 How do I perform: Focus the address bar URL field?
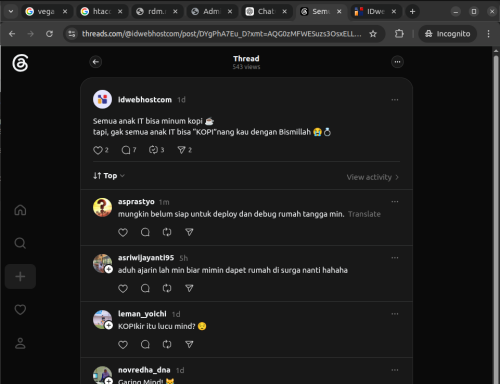[x=222, y=34]
